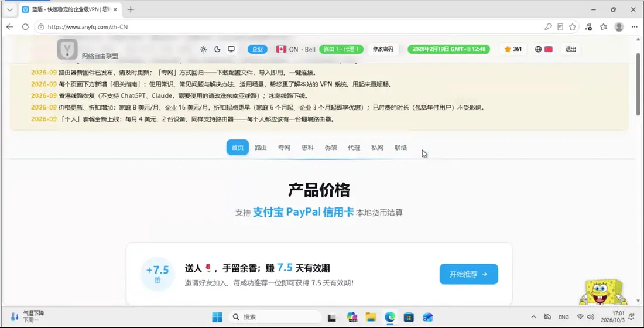Click the shield site logo
This screenshot has width=644, height=328.
tap(67, 49)
